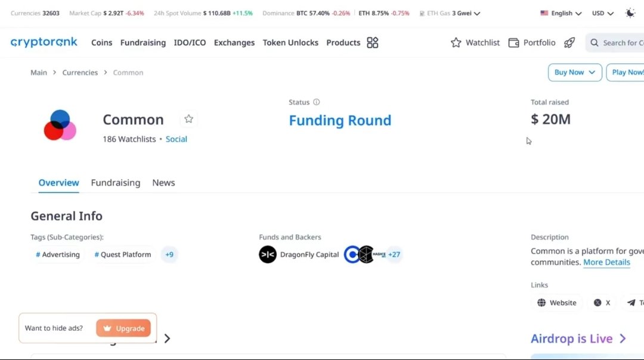Click the Status info icon
The height and width of the screenshot is (360, 644).
pos(316,102)
